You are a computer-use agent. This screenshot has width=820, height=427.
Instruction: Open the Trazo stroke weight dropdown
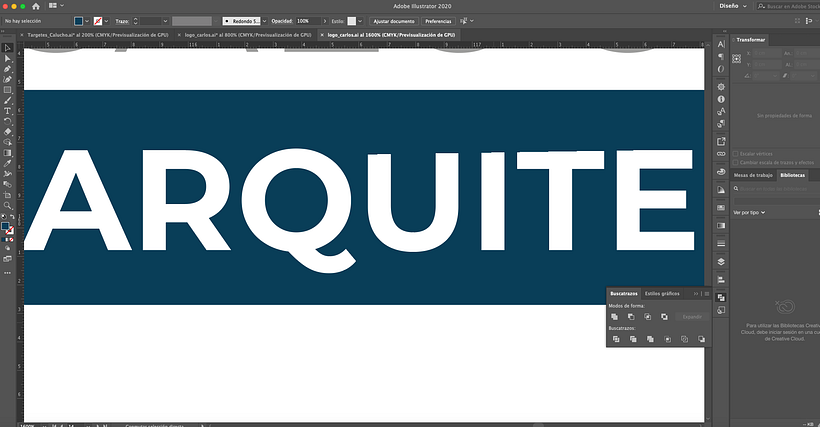(165, 21)
